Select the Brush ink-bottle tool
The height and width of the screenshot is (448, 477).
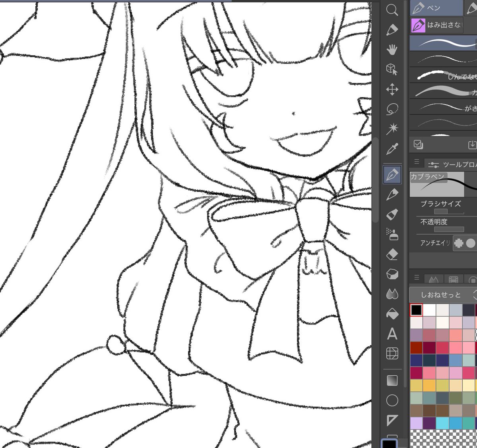click(392, 214)
